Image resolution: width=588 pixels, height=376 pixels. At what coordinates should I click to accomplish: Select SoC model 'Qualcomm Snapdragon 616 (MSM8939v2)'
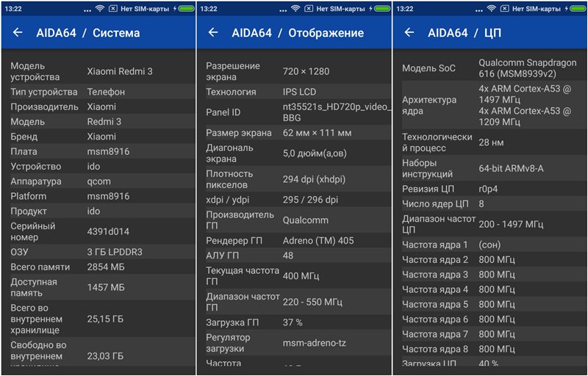(x=527, y=68)
